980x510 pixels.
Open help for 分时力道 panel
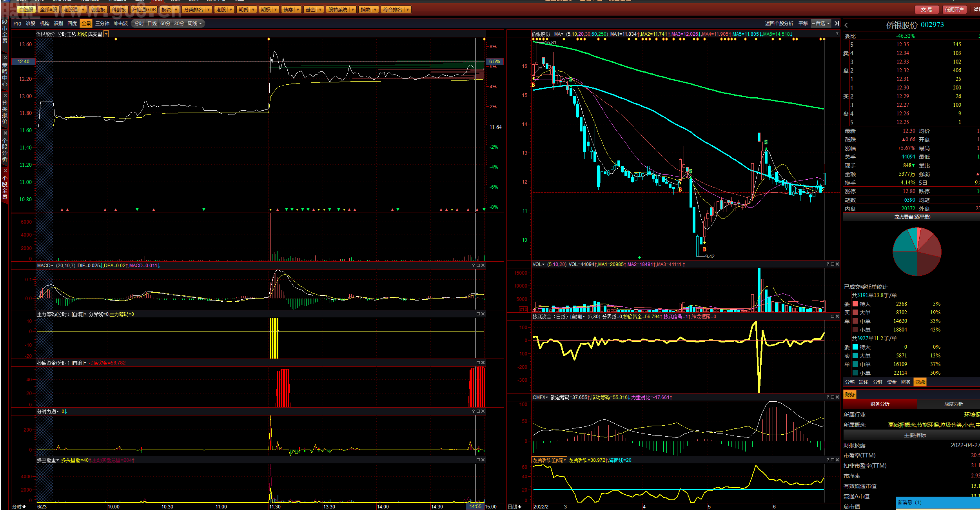coord(474,412)
